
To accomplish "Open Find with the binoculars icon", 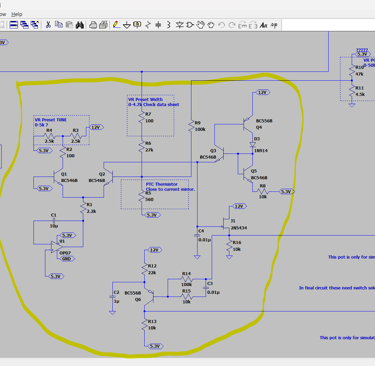I will pyautogui.click(x=80, y=25).
